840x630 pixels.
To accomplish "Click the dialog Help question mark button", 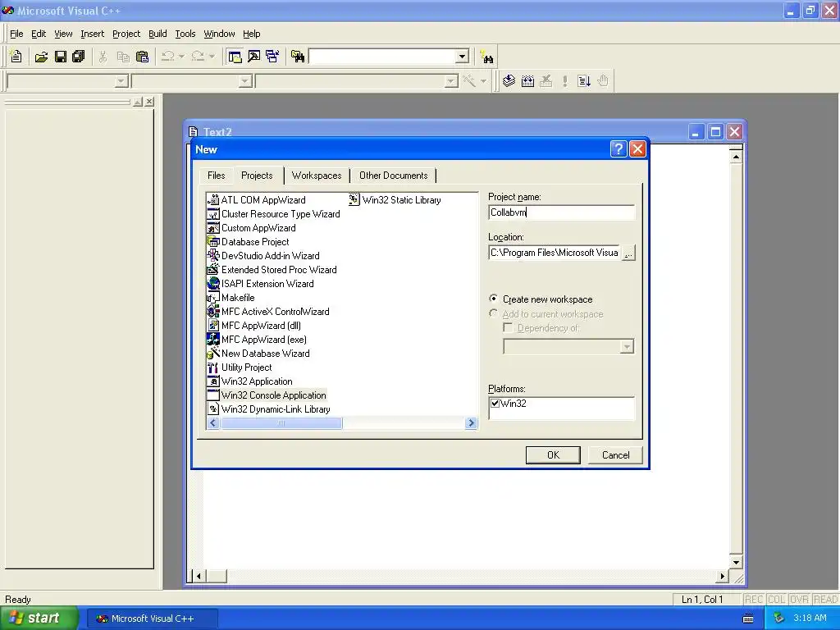I will tap(619, 149).
